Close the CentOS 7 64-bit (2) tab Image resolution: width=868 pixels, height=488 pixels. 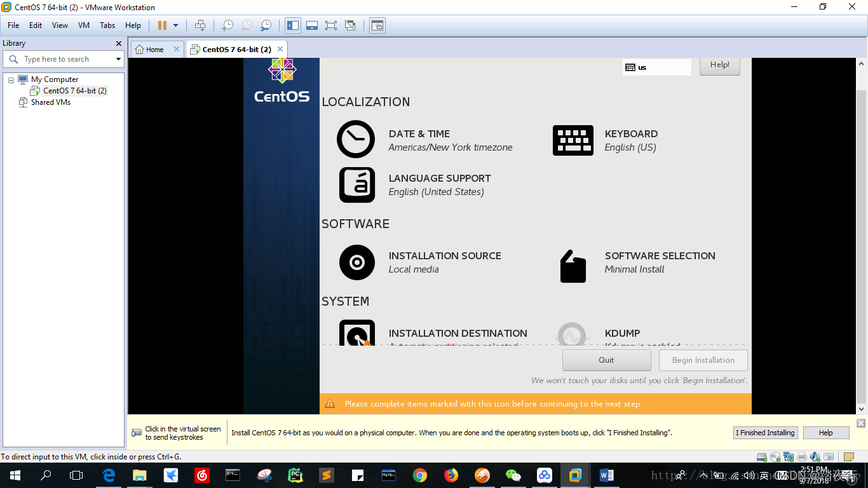280,49
